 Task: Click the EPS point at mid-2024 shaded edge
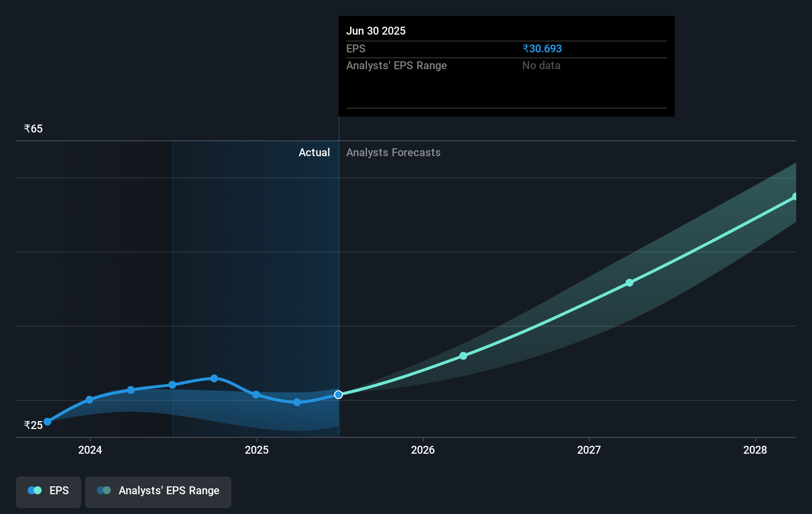[172, 385]
